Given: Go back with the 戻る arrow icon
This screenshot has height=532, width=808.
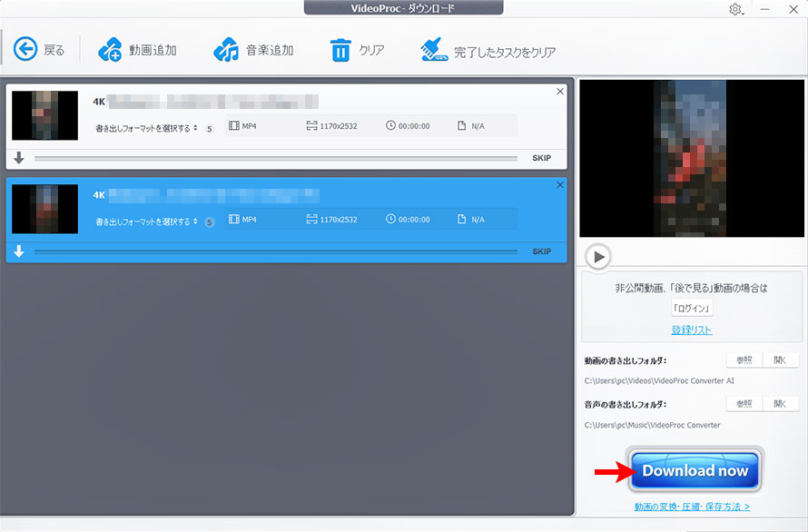Looking at the screenshot, I should (25, 50).
